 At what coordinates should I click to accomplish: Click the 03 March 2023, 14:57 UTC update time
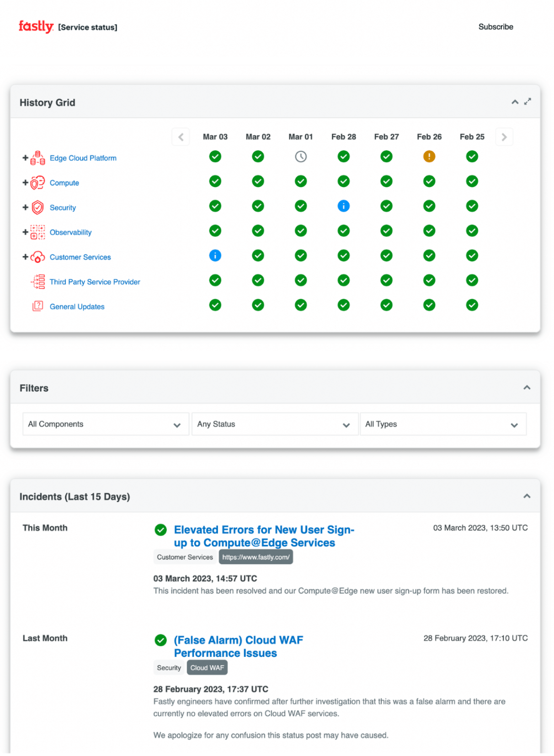coord(205,579)
